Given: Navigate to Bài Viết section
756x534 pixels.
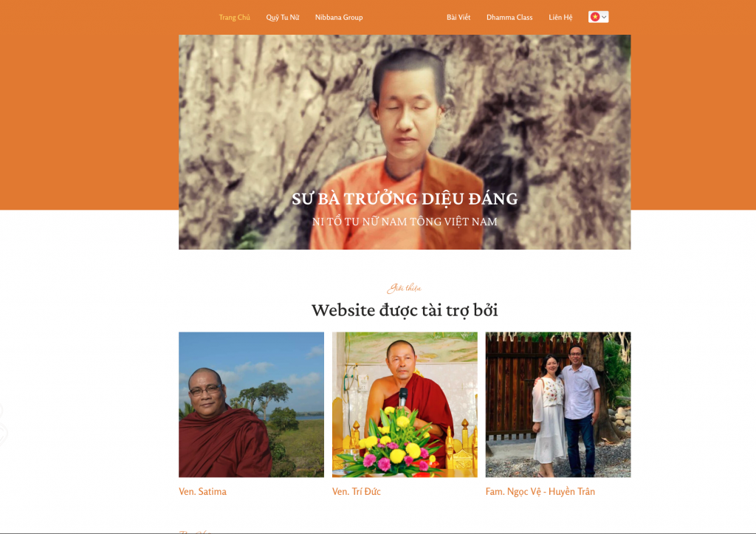Looking at the screenshot, I should [x=458, y=18].
